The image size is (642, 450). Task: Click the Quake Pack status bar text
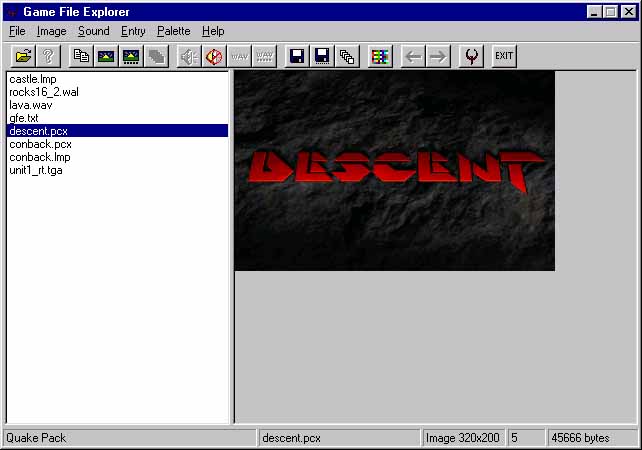36,438
